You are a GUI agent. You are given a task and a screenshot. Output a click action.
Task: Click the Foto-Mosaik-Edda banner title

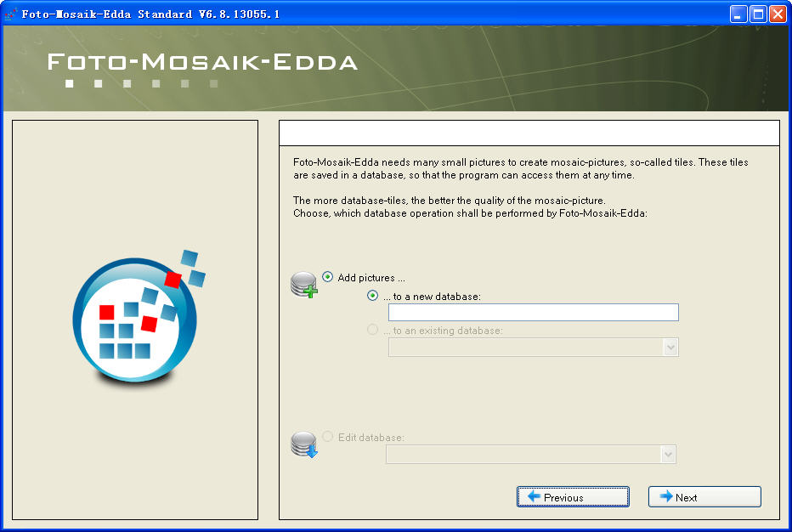(202, 62)
